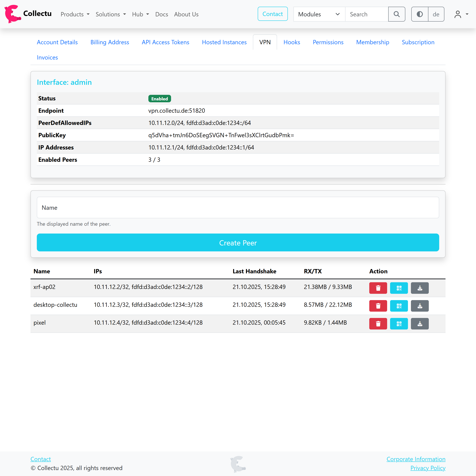Click the magnifier search icon button
The width and height of the screenshot is (476, 476).
tap(396, 14)
